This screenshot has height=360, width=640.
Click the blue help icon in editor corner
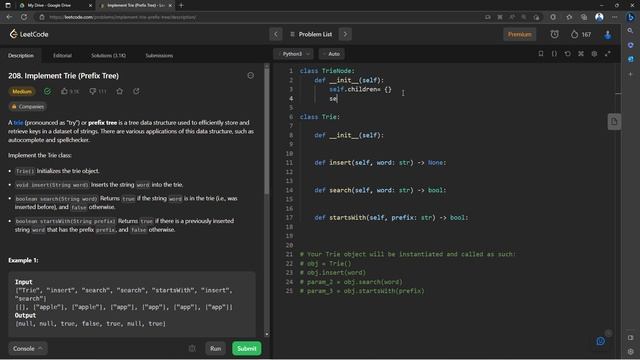pyautogui.click(x=600, y=341)
